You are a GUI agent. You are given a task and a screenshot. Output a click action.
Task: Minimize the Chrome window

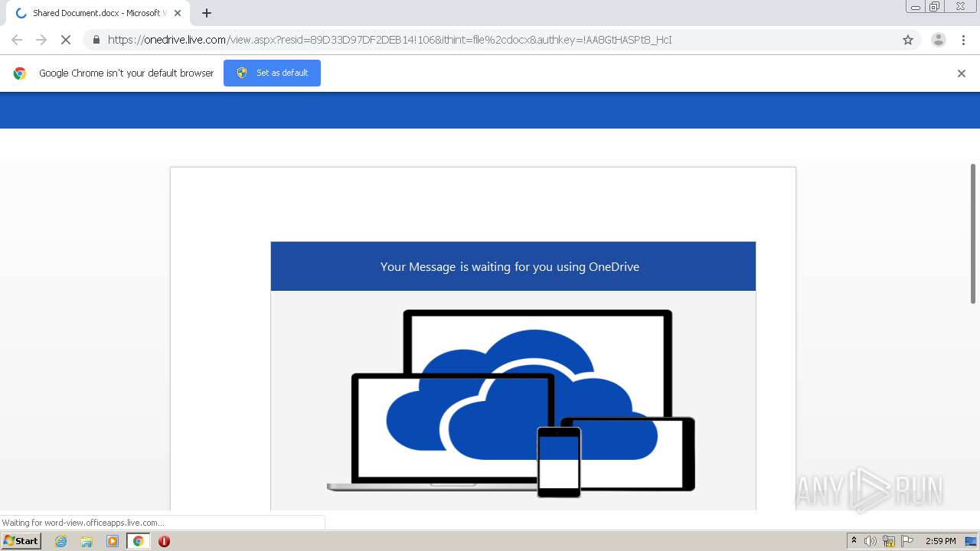[916, 7]
